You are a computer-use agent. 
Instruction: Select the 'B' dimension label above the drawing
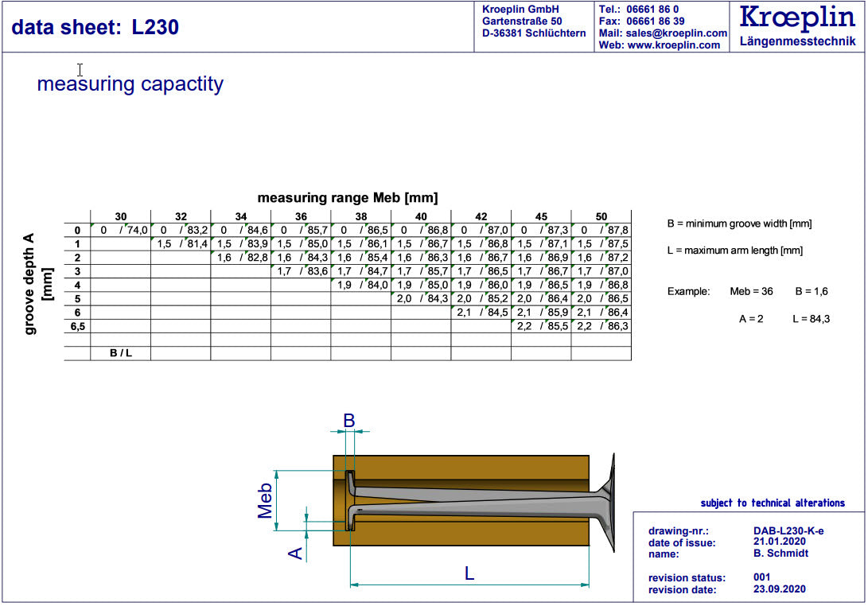[348, 421]
